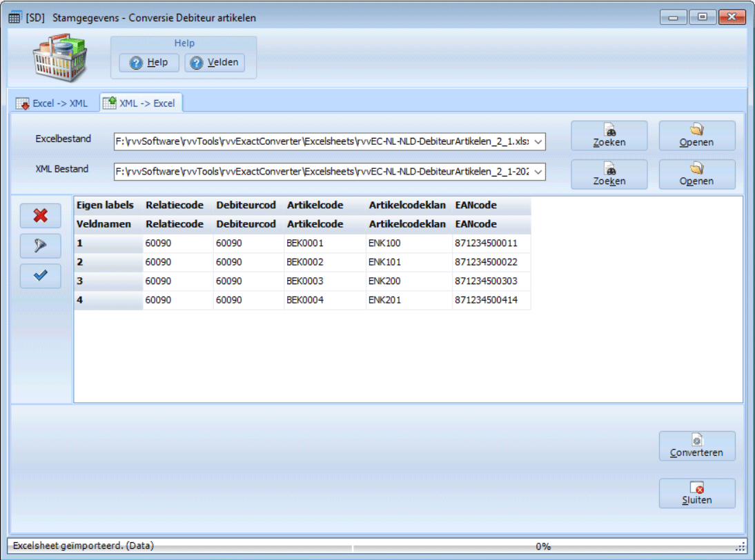Click the filter funnel icon button

41,246
